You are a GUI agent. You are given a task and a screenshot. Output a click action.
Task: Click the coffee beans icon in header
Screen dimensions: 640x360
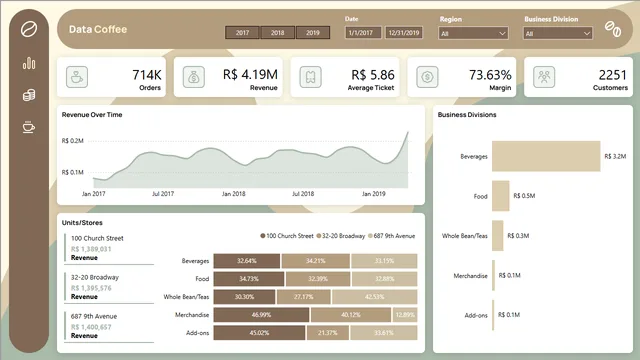coord(613,29)
